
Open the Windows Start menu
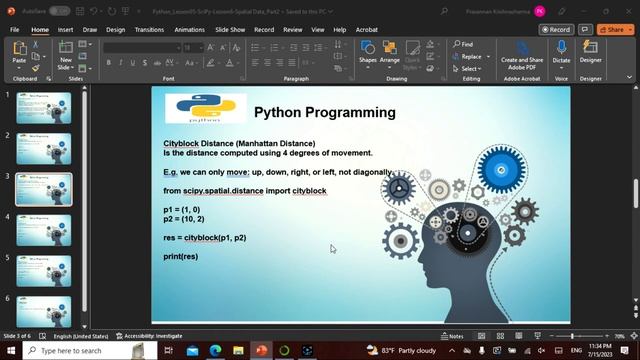coord(11,351)
